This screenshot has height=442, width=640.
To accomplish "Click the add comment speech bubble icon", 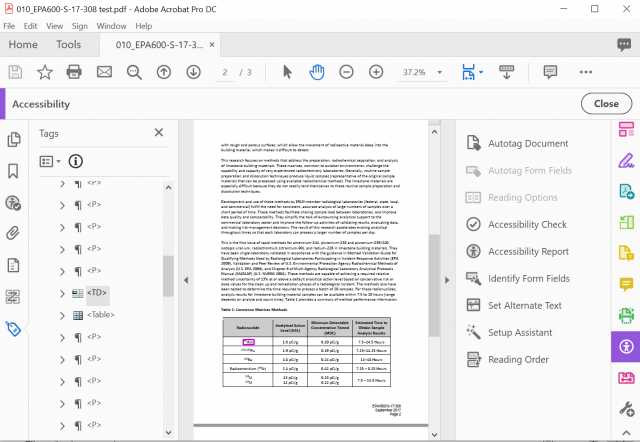I will 549,72.
